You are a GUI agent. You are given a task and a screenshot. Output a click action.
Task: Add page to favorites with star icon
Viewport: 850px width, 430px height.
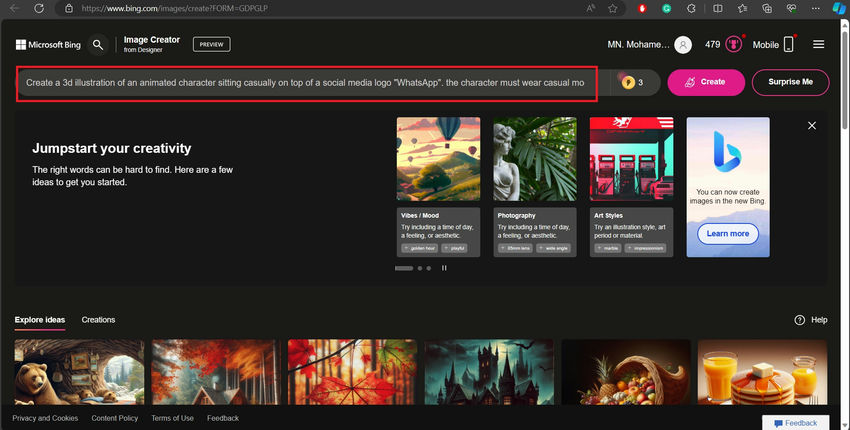[x=613, y=8]
